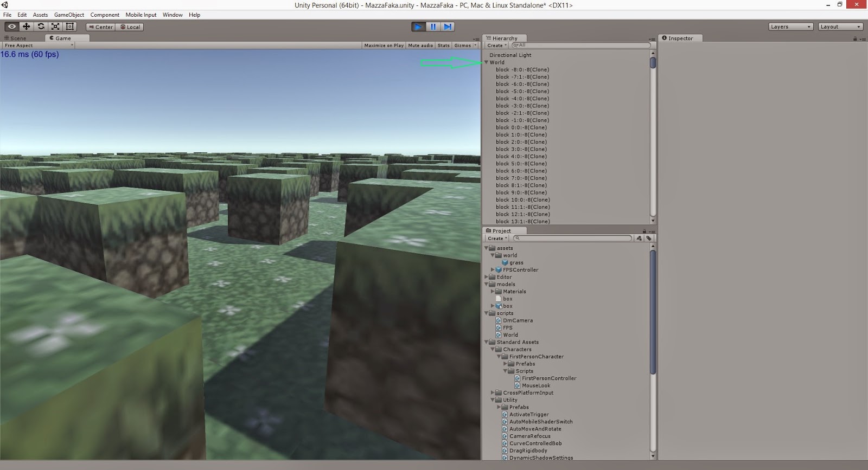Collapse assets folder in Project
Viewport: 868px width, 470px height.
pyautogui.click(x=487, y=248)
